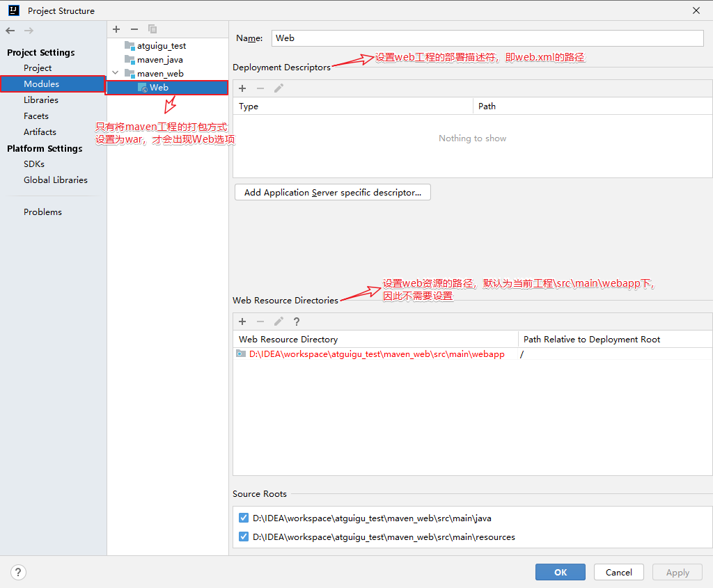The image size is (713, 588).
Task: Uncheck the src\main\java source root
Action: click(244, 518)
